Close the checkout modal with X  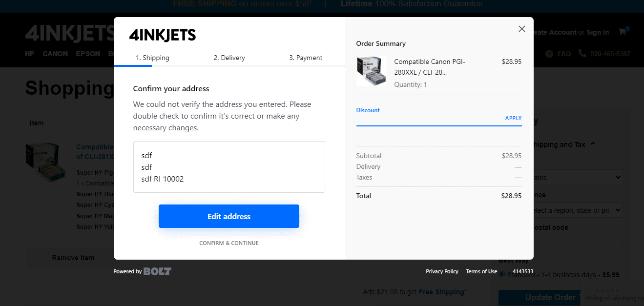tap(521, 29)
